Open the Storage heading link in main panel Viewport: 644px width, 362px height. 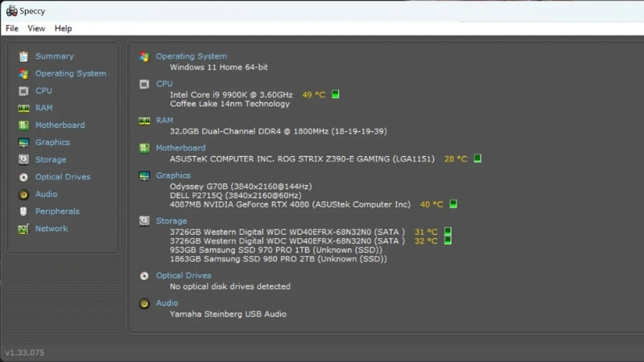click(x=171, y=220)
